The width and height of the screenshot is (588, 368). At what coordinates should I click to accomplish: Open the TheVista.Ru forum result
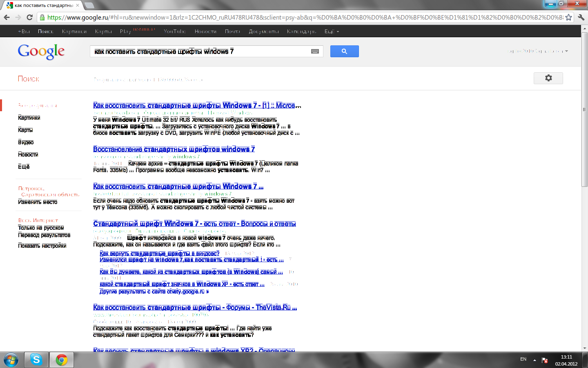195,307
